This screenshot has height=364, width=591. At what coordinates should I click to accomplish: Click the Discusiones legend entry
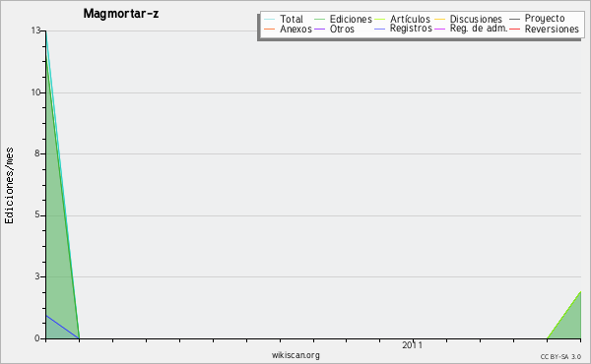(469, 19)
